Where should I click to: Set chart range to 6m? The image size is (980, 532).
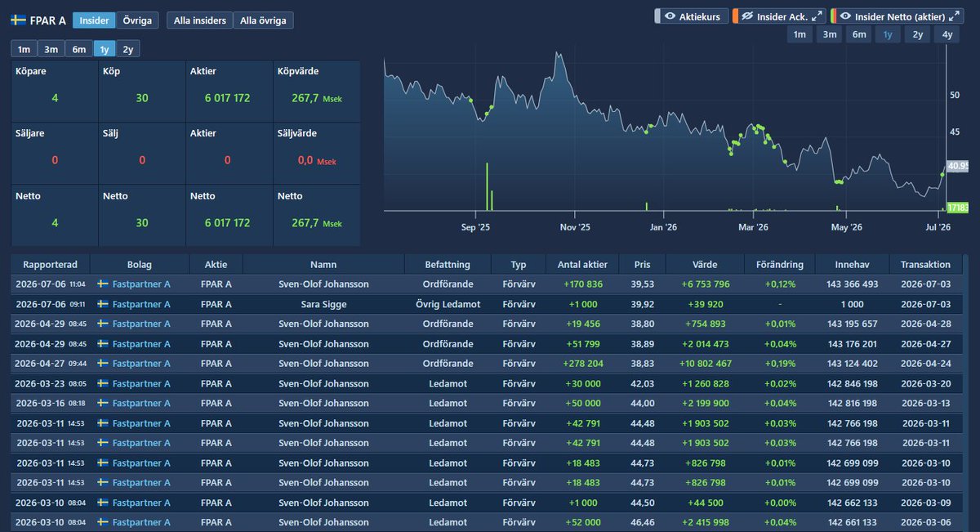pos(859,34)
